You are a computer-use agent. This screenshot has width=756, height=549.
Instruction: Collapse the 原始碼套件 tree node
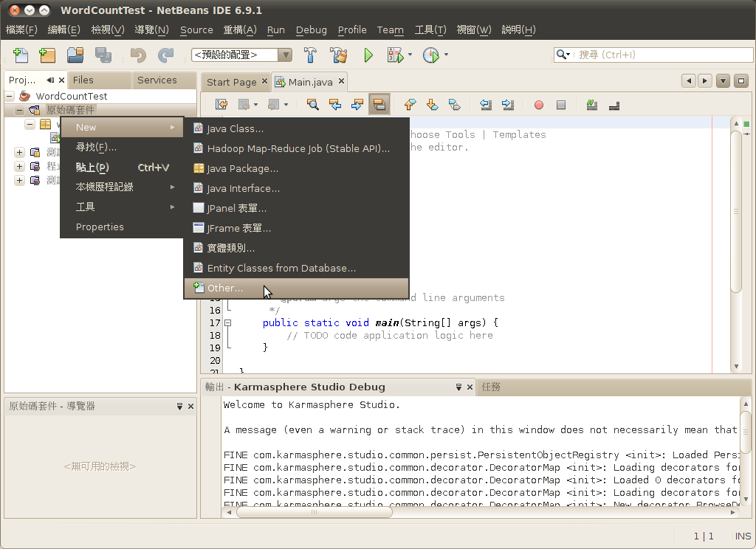click(x=19, y=111)
